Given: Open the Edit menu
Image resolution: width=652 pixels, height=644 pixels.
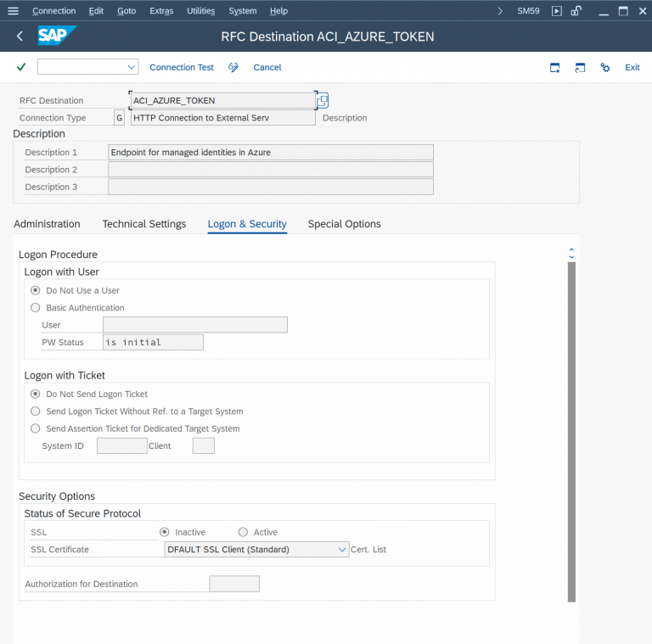Looking at the screenshot, I should click(x=96, y=11).
